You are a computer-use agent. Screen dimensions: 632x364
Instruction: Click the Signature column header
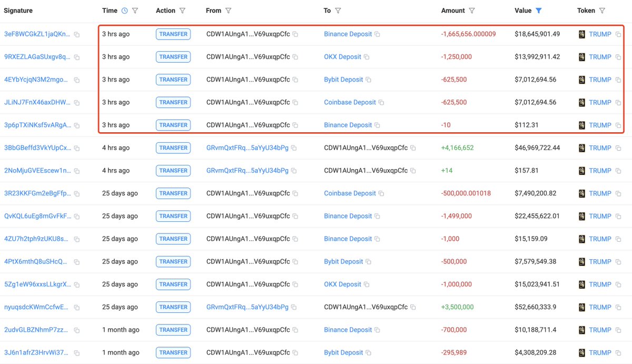click(x=18, y=11)
